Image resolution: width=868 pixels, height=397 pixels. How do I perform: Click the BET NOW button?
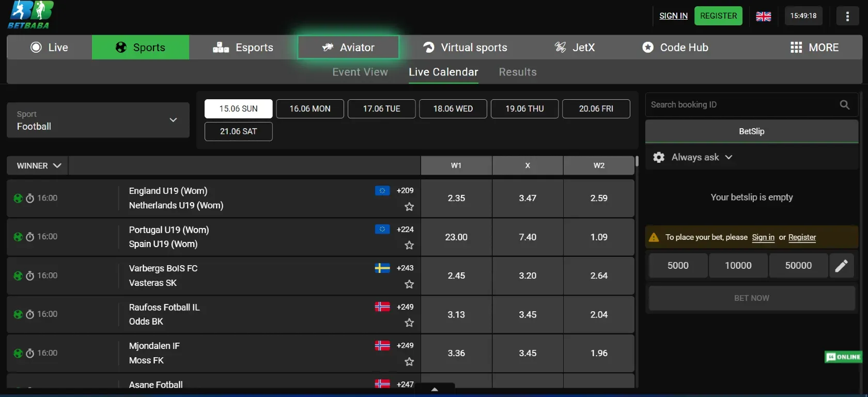752,298
